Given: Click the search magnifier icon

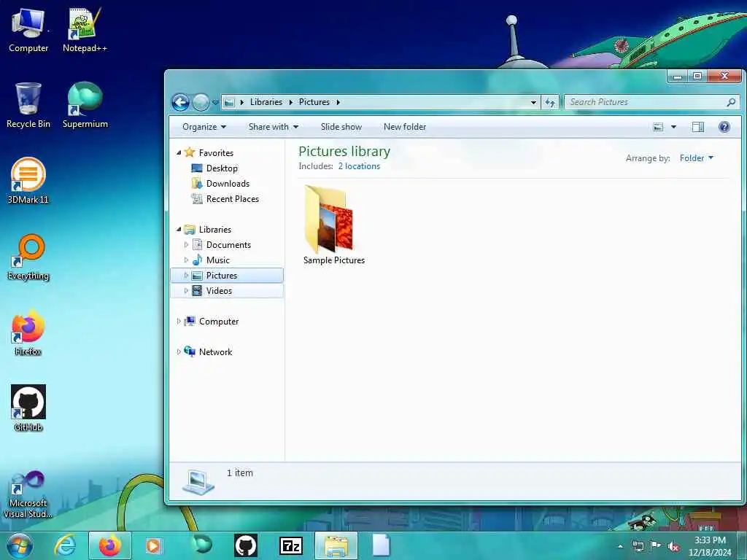Looking at the screenshot, I should click(x=731, y=102).
